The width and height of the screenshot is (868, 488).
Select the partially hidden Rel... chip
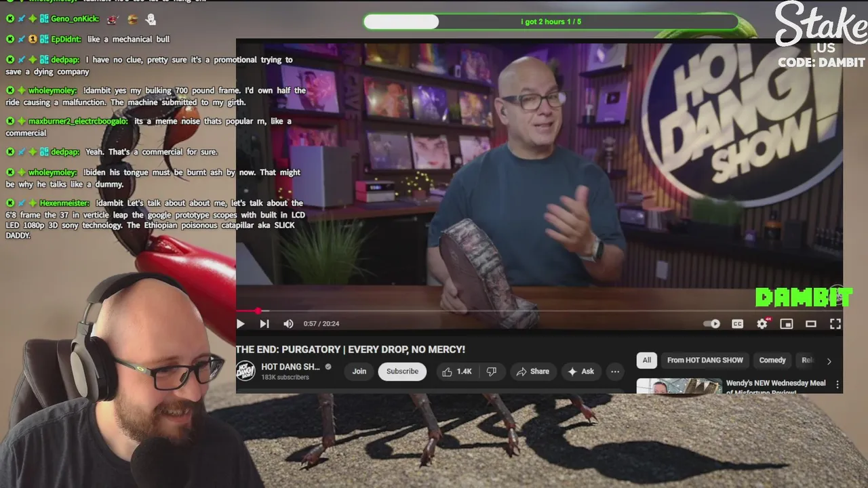807,361
